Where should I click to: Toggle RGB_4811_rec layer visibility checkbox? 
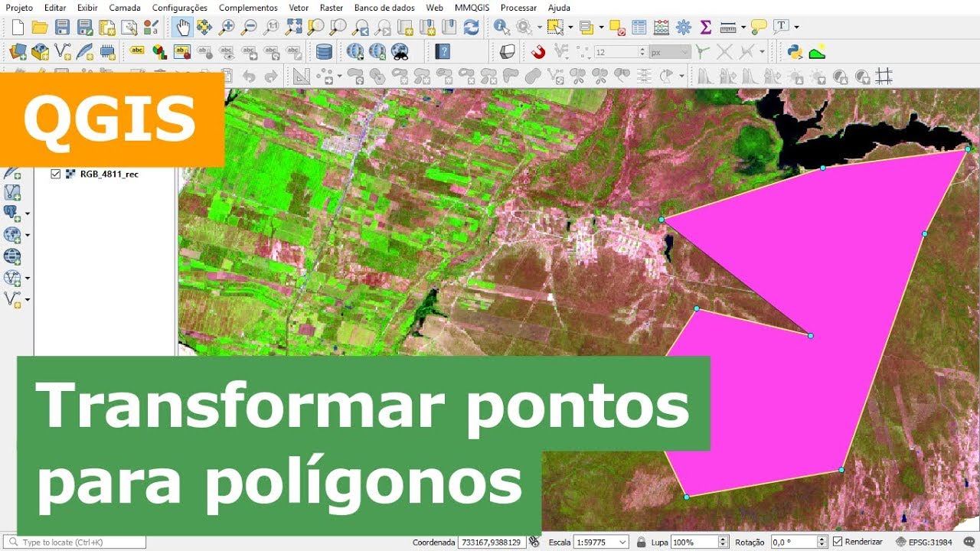click(x=55, y=174)
